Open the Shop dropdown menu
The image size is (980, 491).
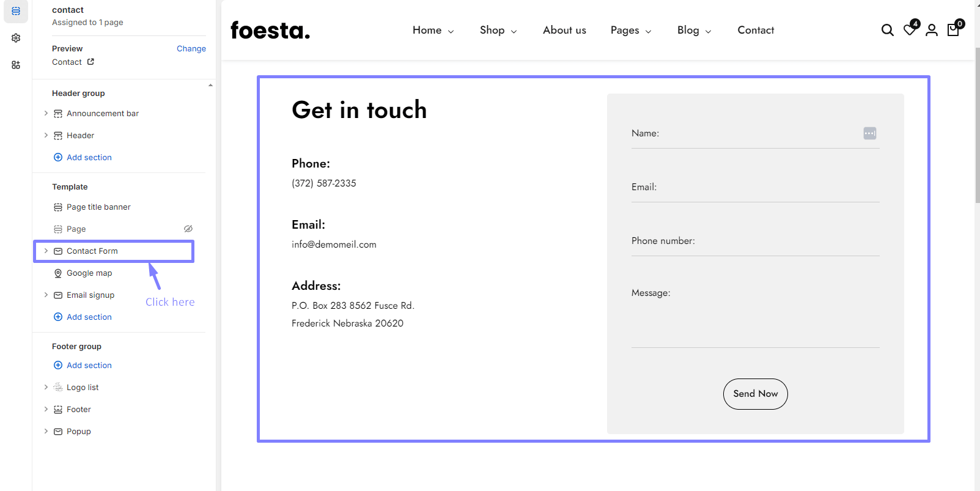pyautogui.click(x=498, y=30)
